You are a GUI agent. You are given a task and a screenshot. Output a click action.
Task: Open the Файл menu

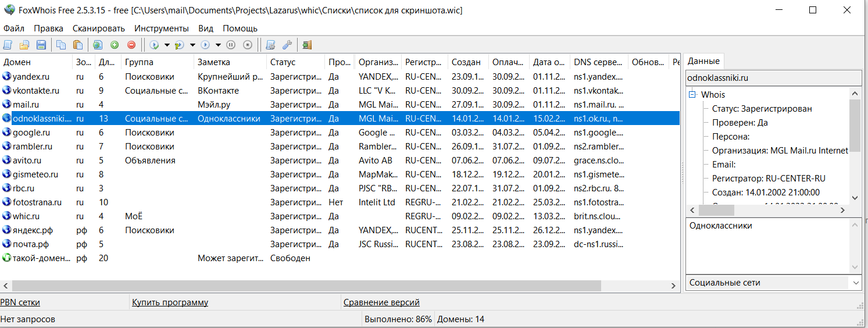coord(13,28)
